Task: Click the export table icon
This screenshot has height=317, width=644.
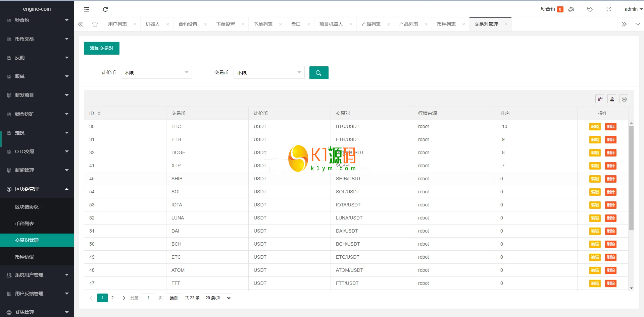Action: pos(612,99)
